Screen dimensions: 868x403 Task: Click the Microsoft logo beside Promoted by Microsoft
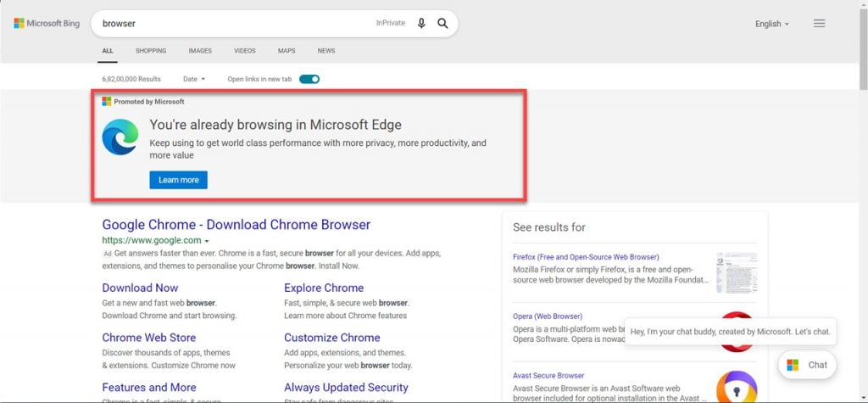coord(106,102)
